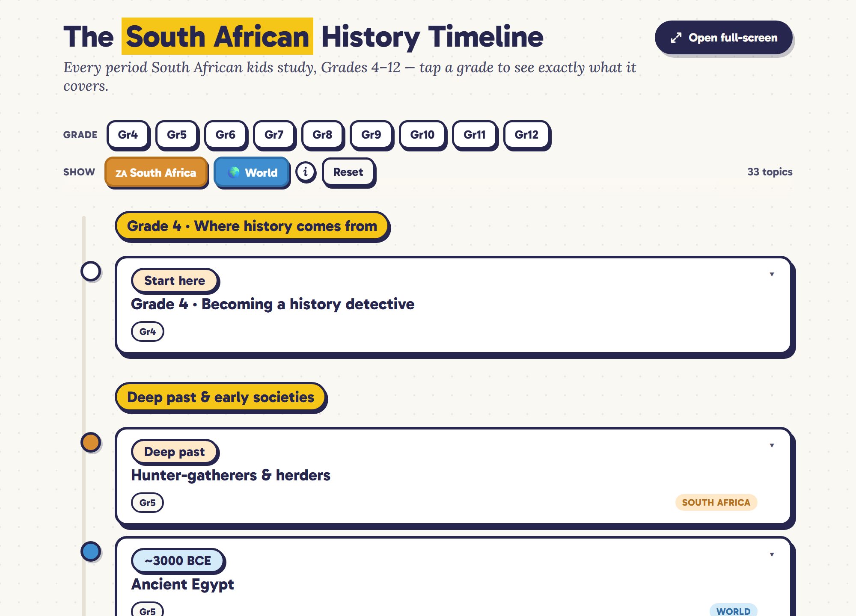The image size is (856, 616).
Task: Select the Gr10 grade filter
Action: [x=422, y=135]
